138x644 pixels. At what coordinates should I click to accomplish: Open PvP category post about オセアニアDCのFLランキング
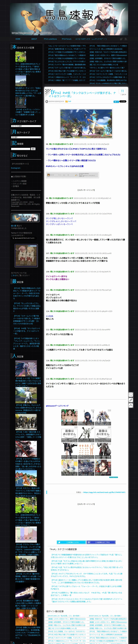[x=87, y=575]
